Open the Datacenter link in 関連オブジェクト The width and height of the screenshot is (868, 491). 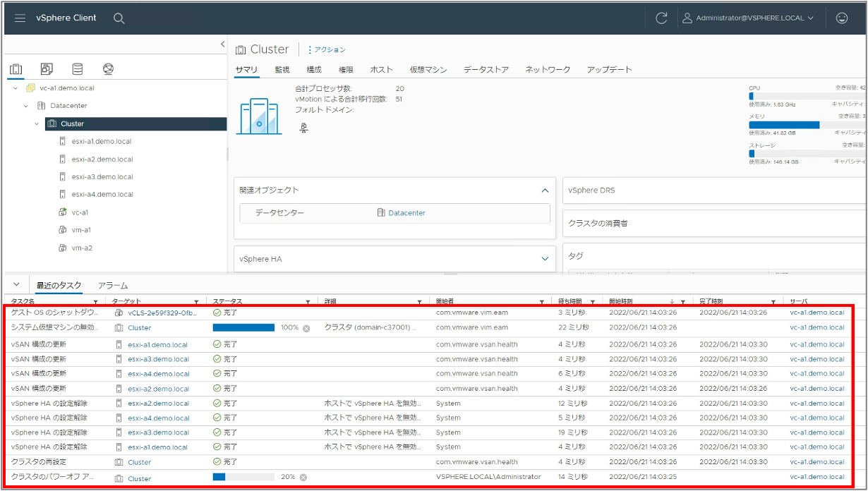[x=406, y=212]
